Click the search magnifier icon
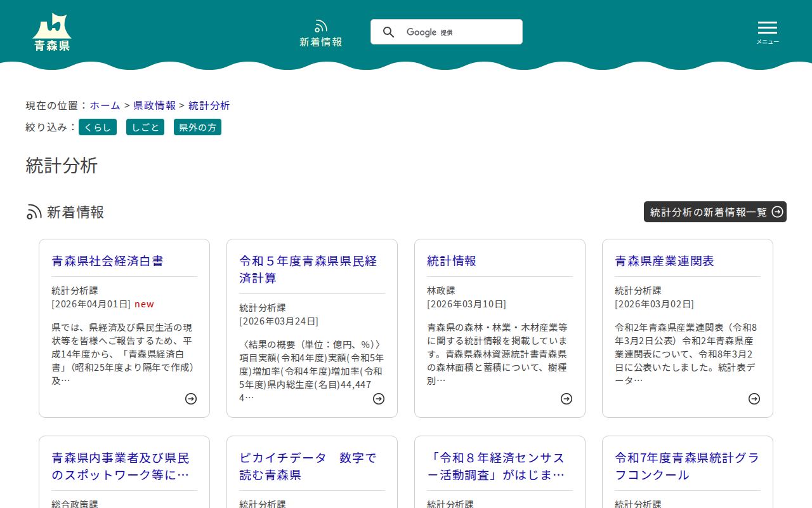The width and height of the screenshot is (812, 508). [388, 32]
